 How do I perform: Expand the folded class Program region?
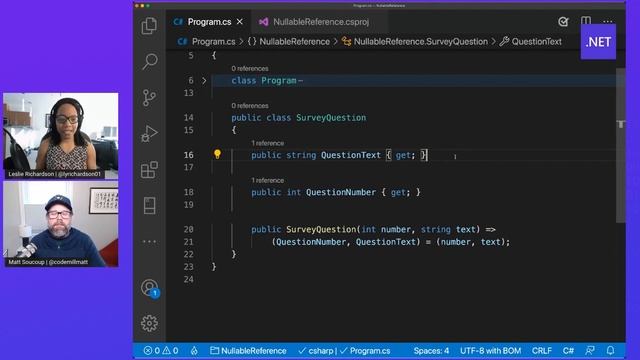click(x=204, y=81)
